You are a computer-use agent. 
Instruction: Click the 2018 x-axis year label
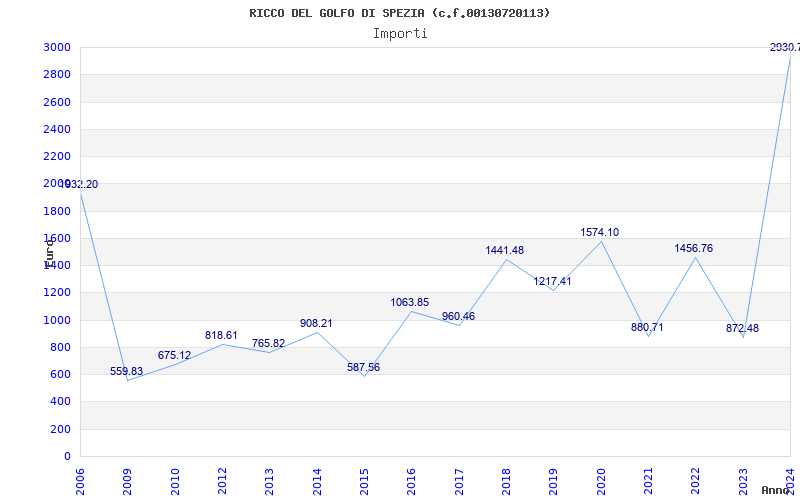(x=506, y=482)
